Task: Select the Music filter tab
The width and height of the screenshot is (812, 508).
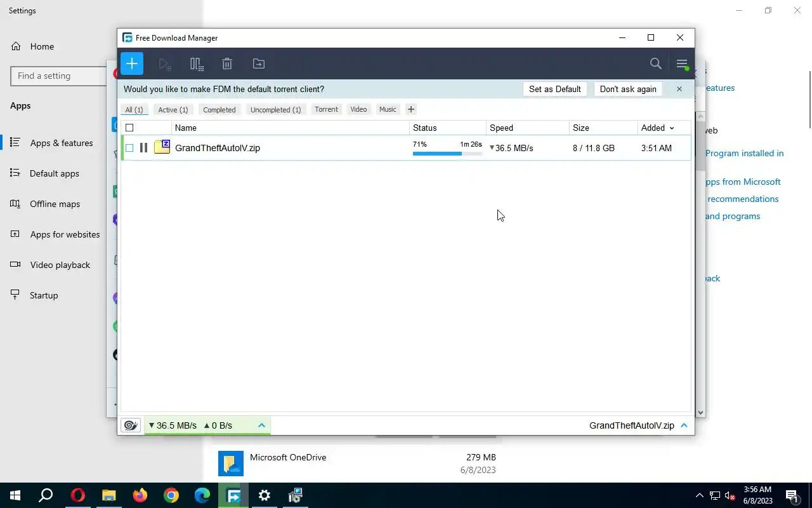Action: [x=388, y=109]
